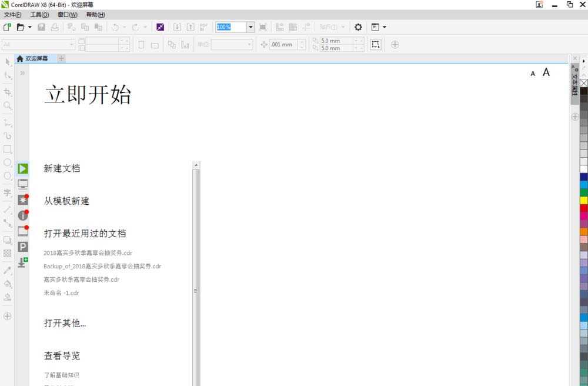This screenshot has width=588, height=386.
Task: Select the Shape tool
Action: pyautogui.click(x=8, y=74)
